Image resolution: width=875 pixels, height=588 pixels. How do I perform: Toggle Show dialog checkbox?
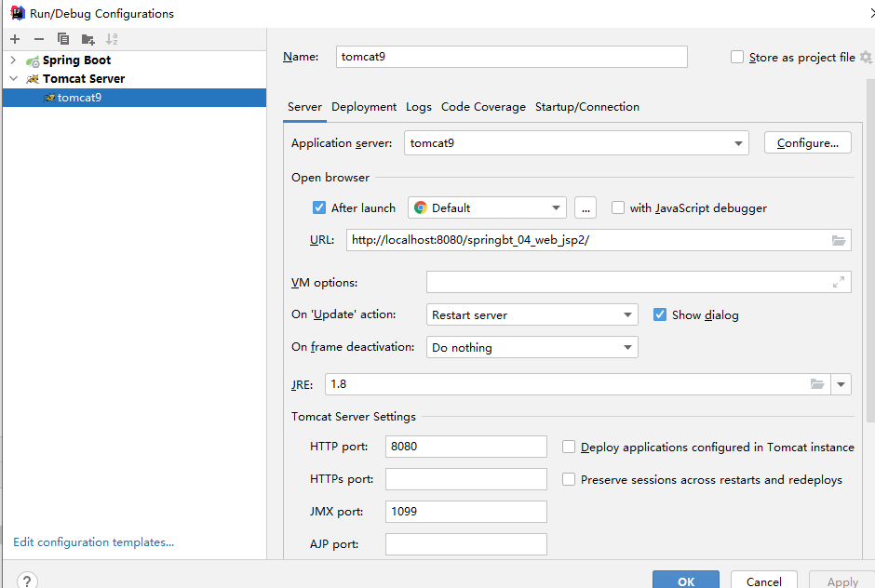click(x=659, y=314)
